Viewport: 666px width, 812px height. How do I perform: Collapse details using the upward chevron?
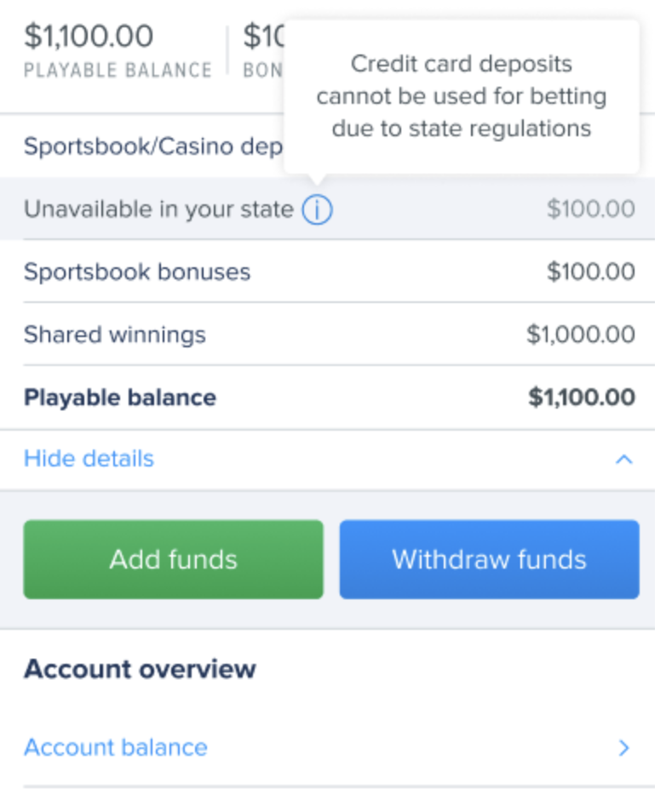click(625, 459)
